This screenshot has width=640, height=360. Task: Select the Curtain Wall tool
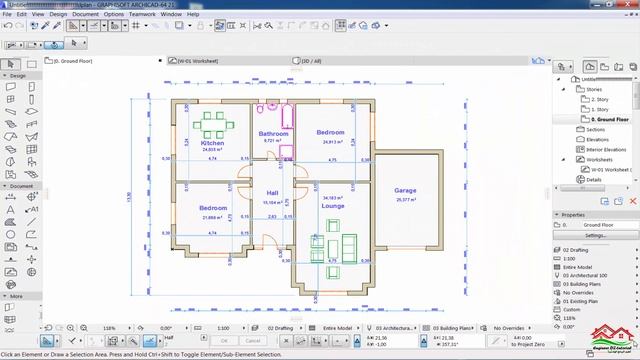31,149
